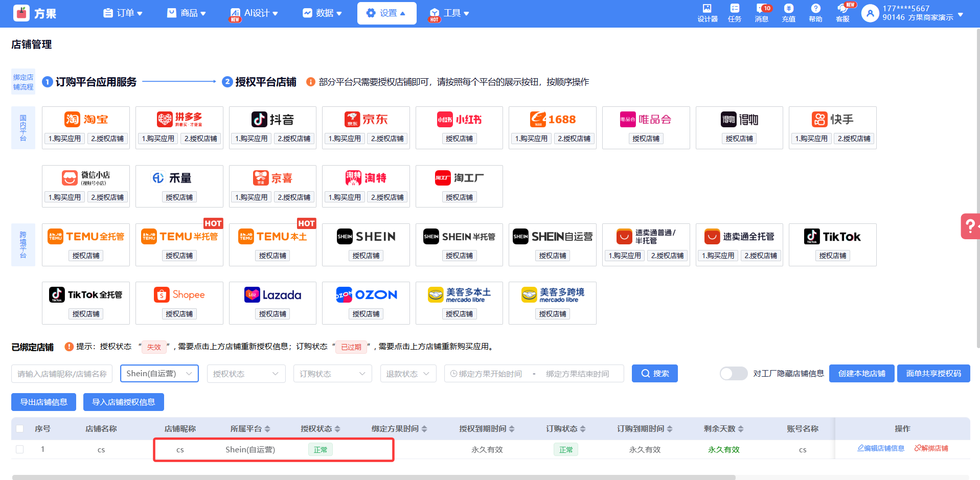
Task: Open the Shein(自运营) platform dropdown
Action: pos(159,374)
